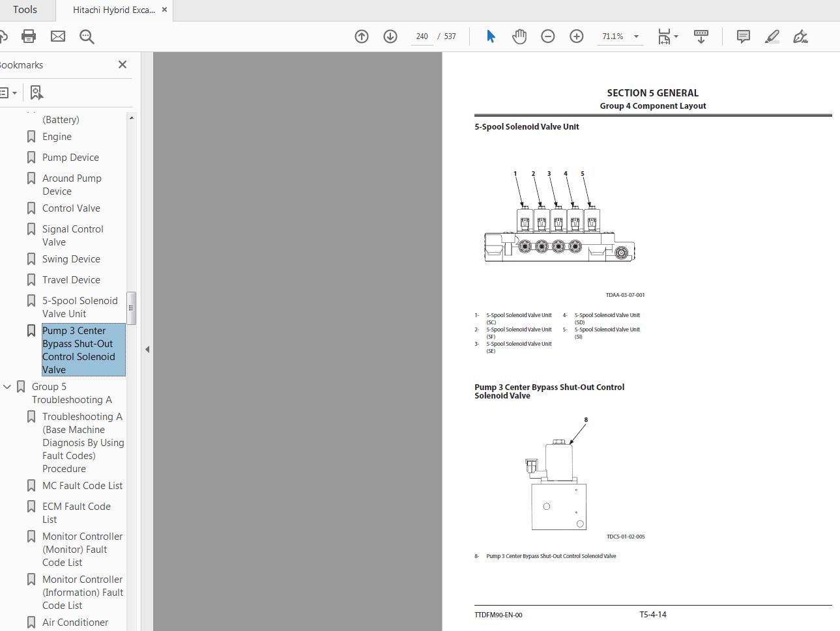Activate the Hand pan tool
The image size is (840, 631).
[x=519, y=36]
